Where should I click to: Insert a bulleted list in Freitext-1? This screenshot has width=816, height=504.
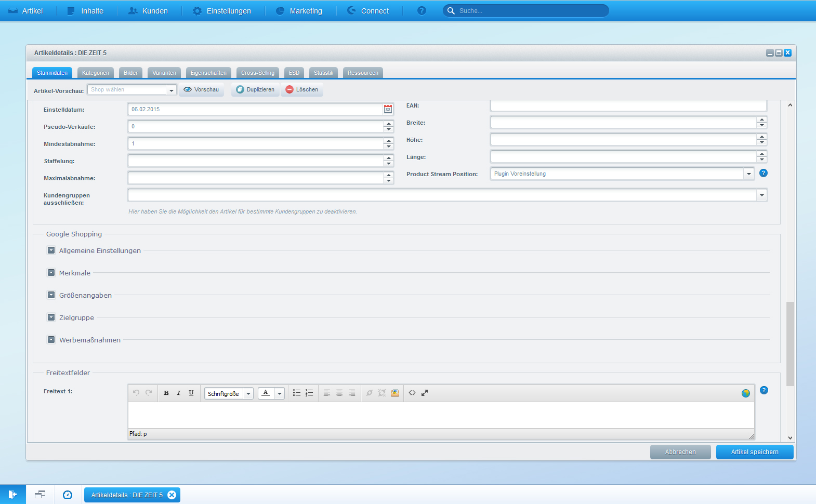coord(297,393)
